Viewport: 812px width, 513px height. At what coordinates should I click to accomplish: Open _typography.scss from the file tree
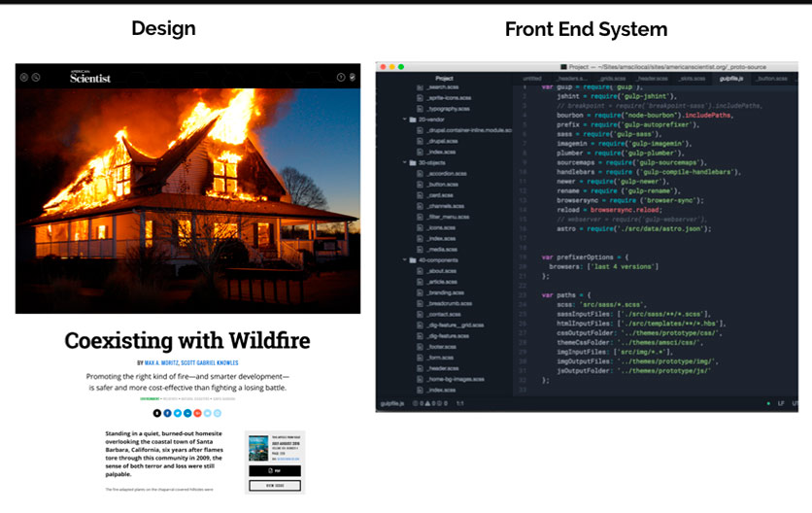(447, 109)
